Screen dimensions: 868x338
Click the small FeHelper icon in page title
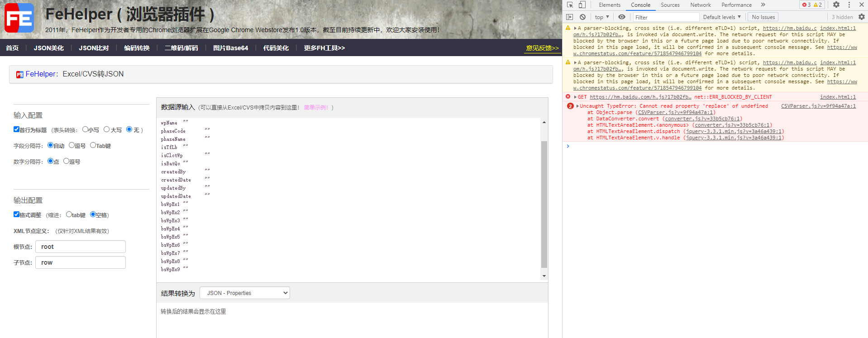point(20,75)
